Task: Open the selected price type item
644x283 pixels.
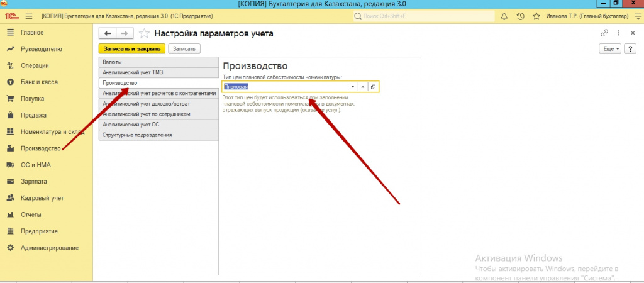Action: (373, 87)
